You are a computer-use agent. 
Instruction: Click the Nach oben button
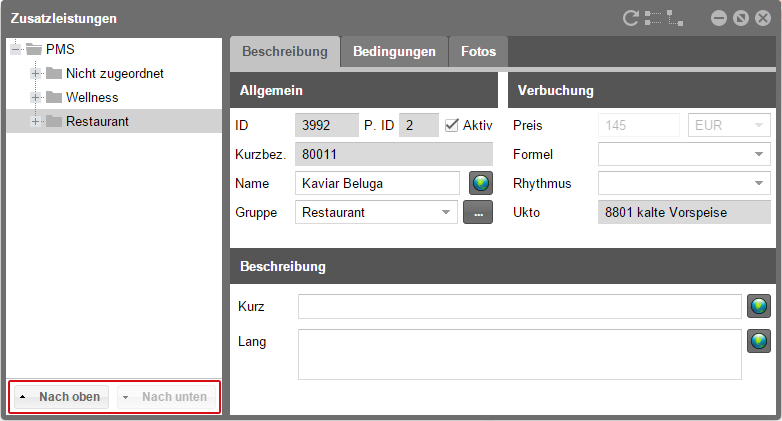pos(60,397)
